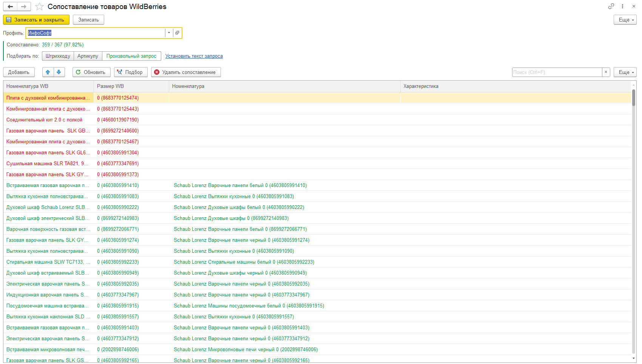Move the row down with arrow
Screen dimensions: 642x364
[59, 72]
